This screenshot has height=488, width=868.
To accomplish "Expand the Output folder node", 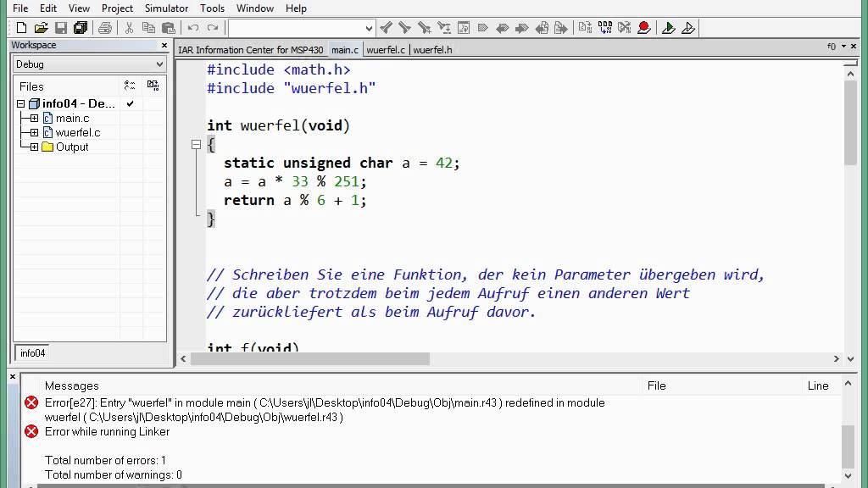I will coord(34,147).
